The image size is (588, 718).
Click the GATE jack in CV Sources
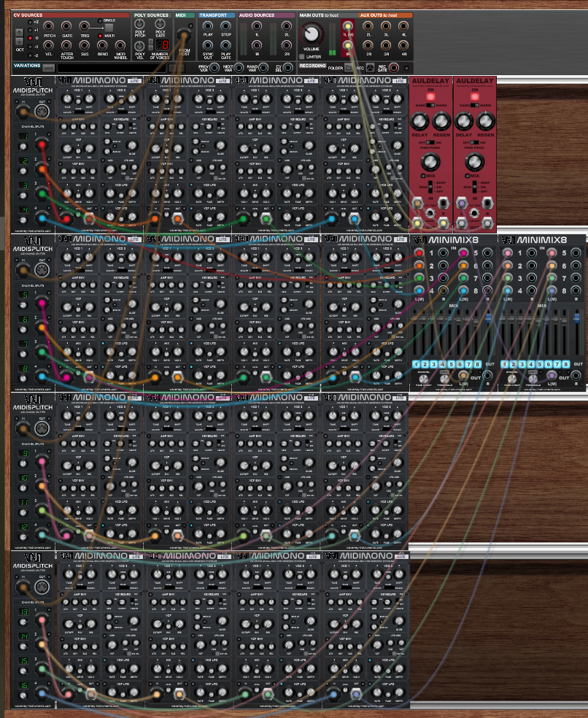(66, 26)
